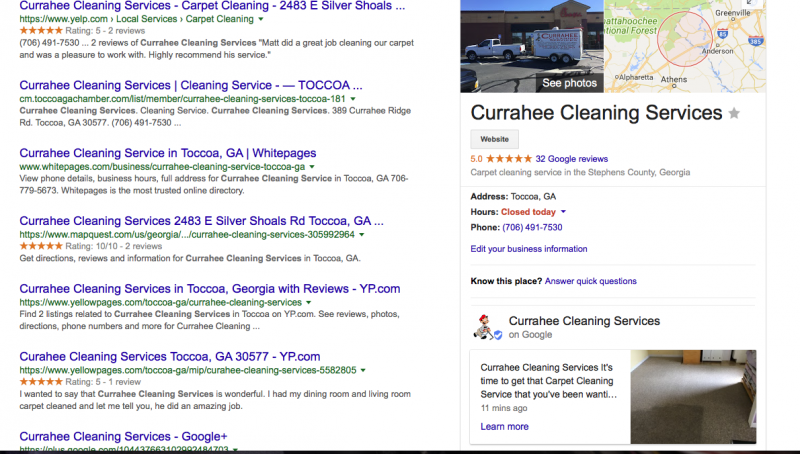The image size is (800, 454).
Task: Select Answer quick questions link
Action: pyautogui.click(x=591, y=281)
